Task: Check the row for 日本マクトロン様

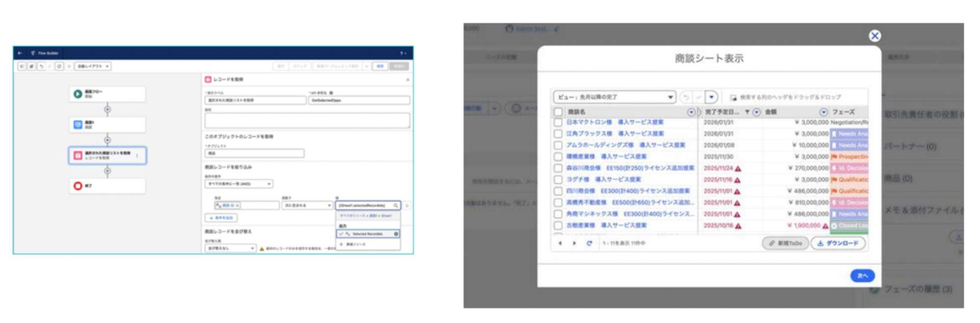Action: [x=558, y=122]
